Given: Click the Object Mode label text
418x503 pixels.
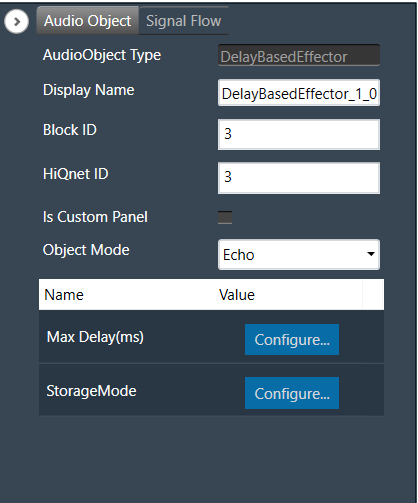Looking at the screenshot, I should pyautogui.click(x=86, y=250).
